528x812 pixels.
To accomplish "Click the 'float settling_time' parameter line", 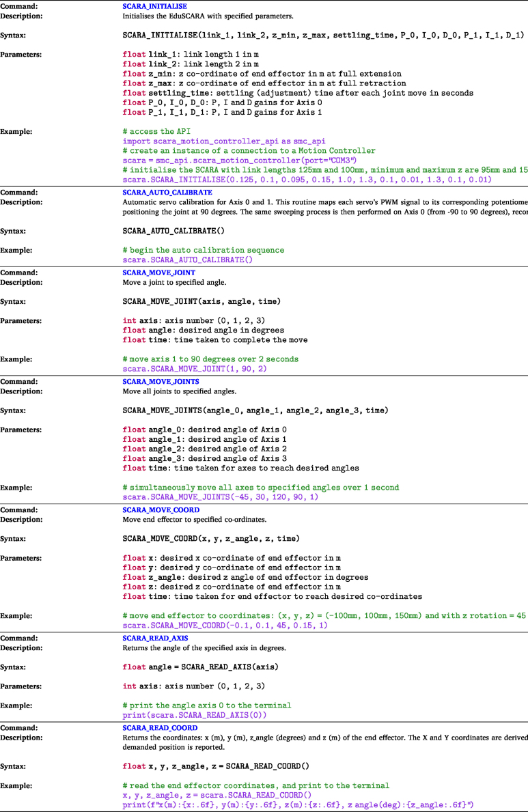I will [298, 93].
